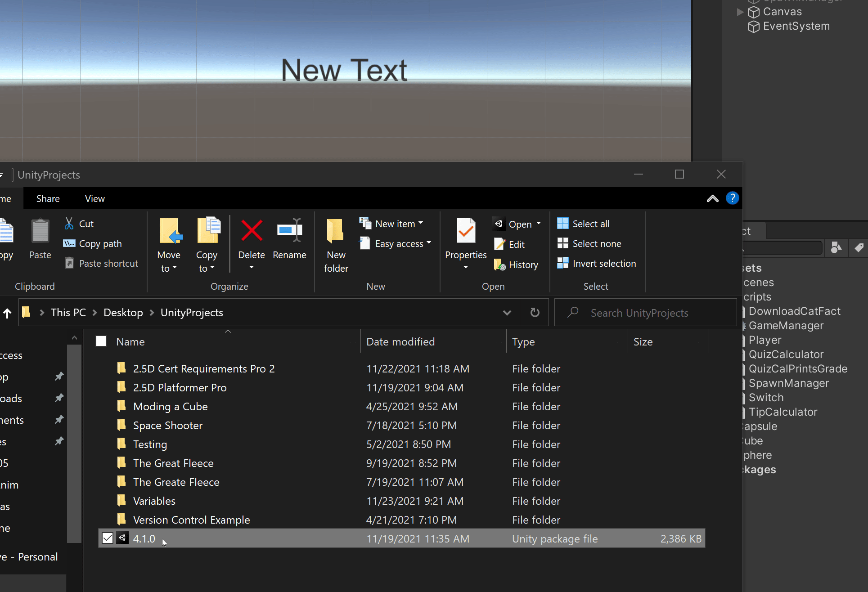This screenshot has height=592, width=868.
Task: Toggle the select-all checkbox in Name header
Action: [101, 341]
